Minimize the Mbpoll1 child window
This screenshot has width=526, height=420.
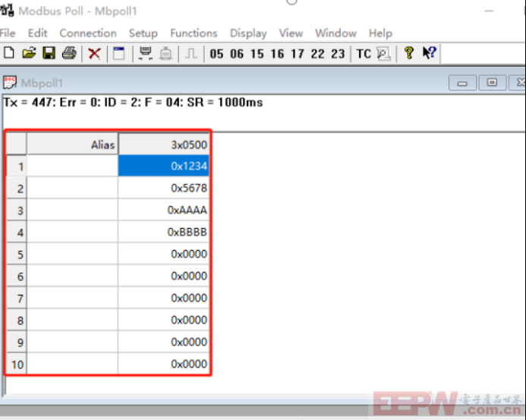462,83
